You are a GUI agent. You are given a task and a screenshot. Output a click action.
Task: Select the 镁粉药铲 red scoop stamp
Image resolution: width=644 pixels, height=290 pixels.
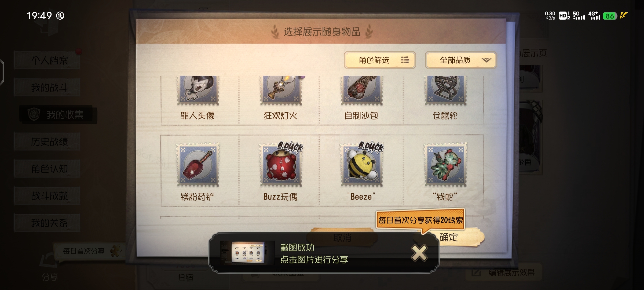click(198, 164)
